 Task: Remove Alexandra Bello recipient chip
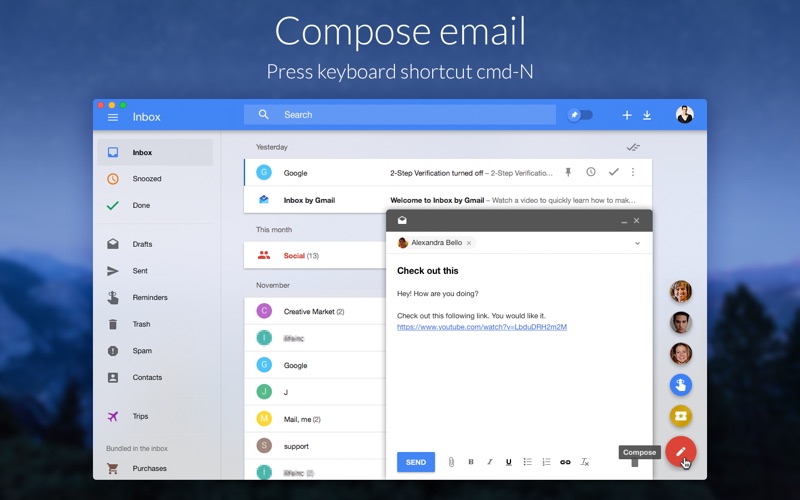pos(469,243)
